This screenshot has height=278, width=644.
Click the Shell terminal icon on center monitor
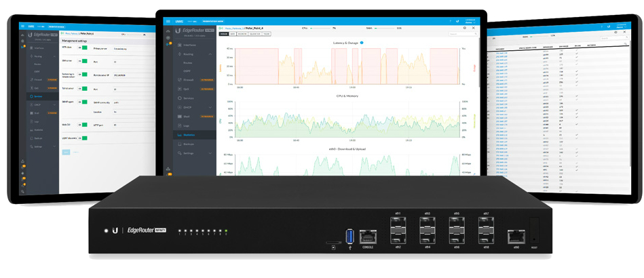pos(179,116)
